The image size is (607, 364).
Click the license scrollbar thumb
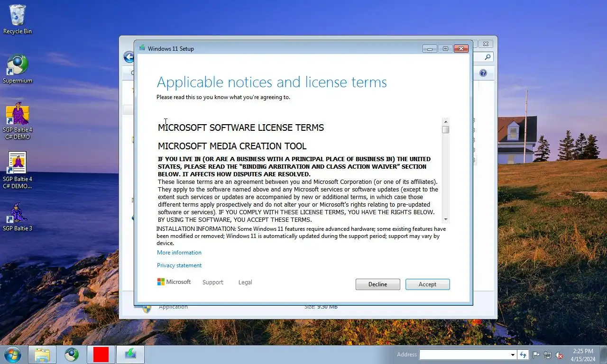445,129
